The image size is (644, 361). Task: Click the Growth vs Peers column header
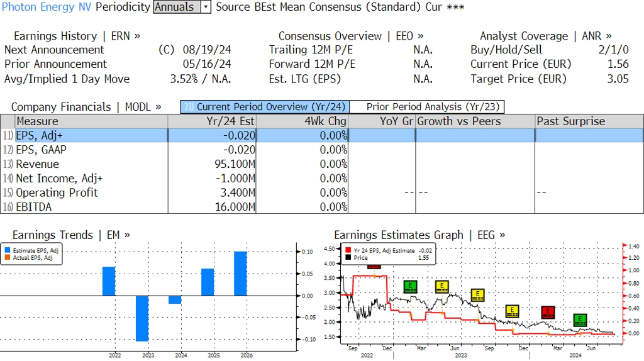click(x=475, y=121)
